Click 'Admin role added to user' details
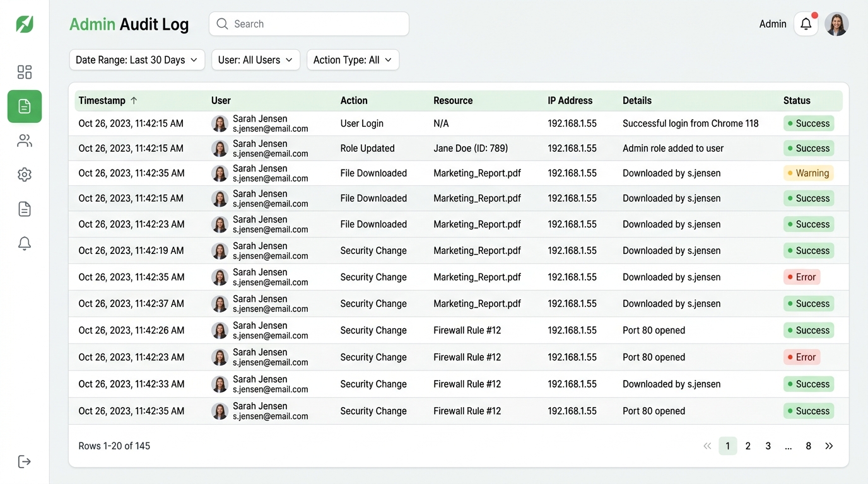The height and width of the screenshot is (484, 868). click(x=673, y=149)
